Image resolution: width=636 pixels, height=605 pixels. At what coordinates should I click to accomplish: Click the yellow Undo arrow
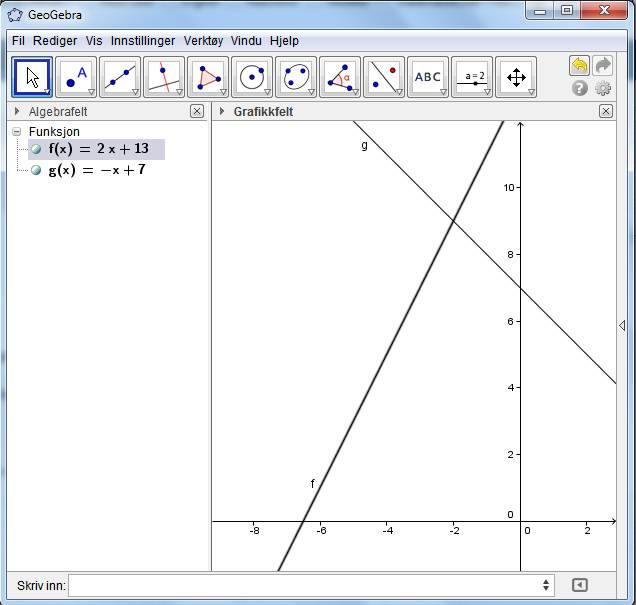(580, 66)
